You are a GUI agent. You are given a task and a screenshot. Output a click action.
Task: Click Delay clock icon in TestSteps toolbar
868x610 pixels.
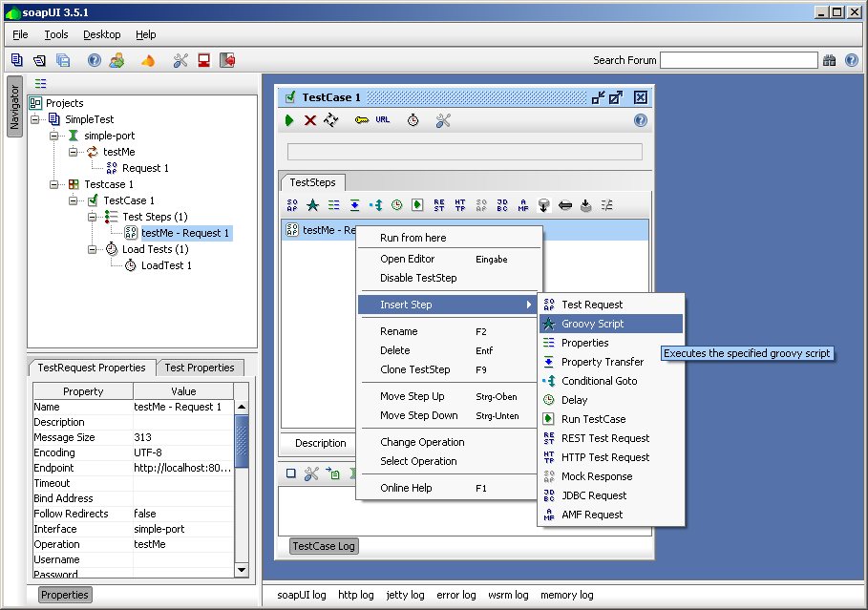pos(397,205)
